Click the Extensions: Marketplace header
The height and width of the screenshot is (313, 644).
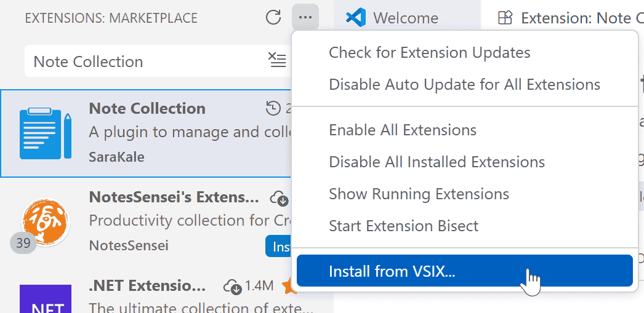tap(111, 18)
